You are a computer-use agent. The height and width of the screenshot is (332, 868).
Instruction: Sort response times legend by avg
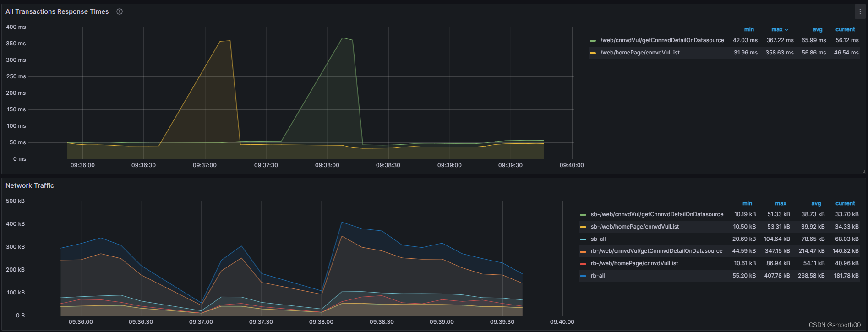coord(818,29)
